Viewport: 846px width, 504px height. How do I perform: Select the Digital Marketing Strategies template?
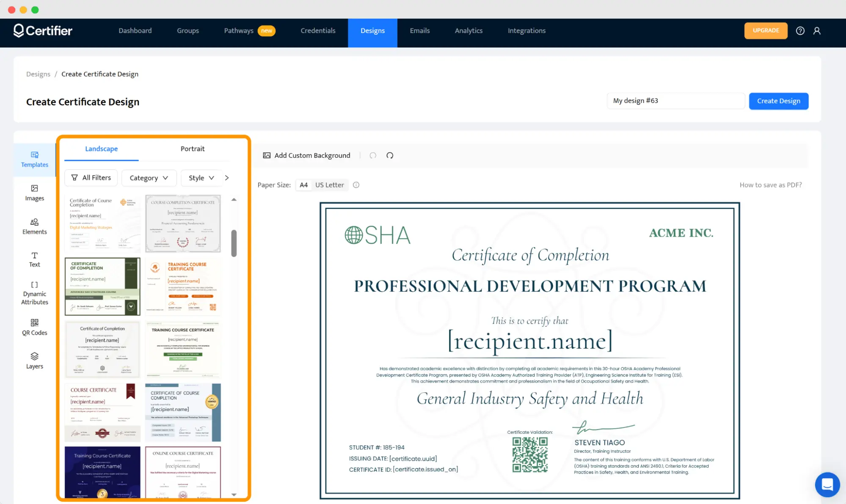tap(102, 223)
